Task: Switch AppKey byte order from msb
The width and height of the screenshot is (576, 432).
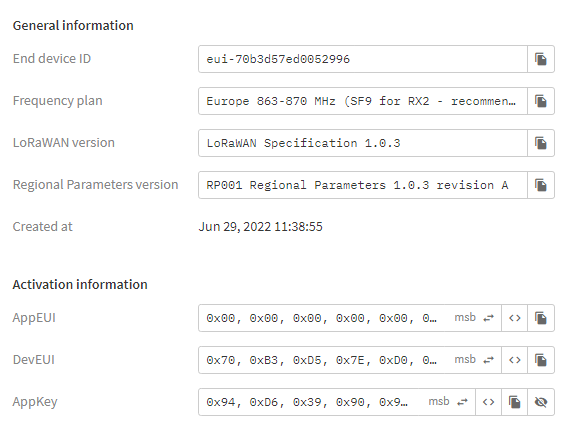Action: 448,402
